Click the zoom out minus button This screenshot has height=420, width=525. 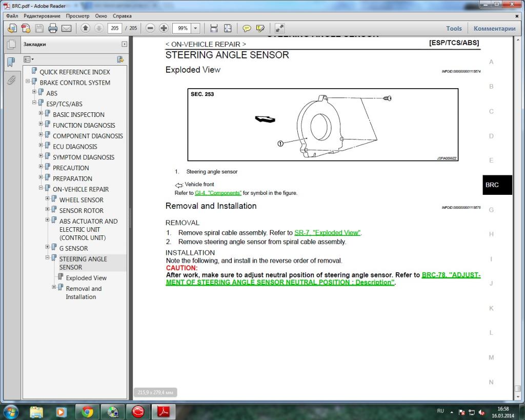[150, 28]
